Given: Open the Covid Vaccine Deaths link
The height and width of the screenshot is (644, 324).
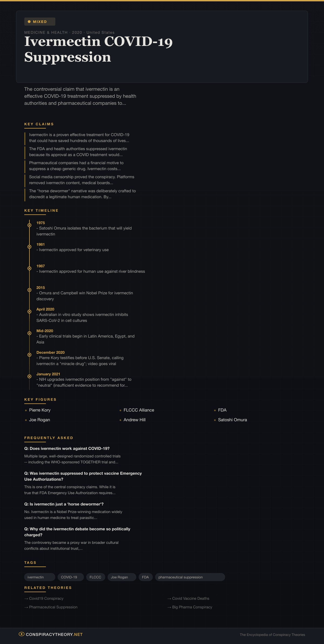Looking at the screenshot, I should 191,598.
